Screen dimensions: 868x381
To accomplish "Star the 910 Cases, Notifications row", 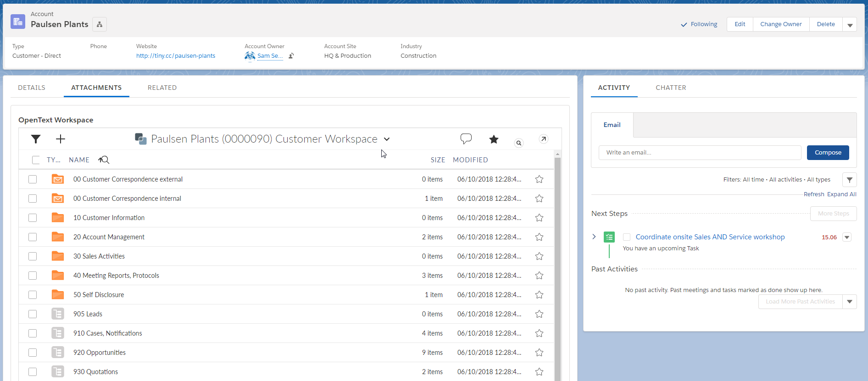I will pos(540,333).
